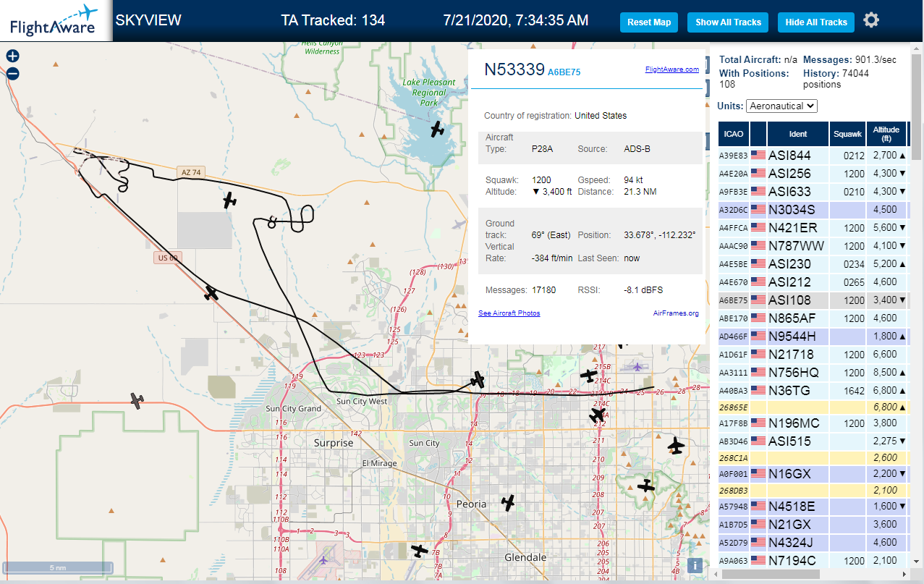The image size is (924, 584).
Task: Select aircraft icon northwest of Glendale label
Action: point(419,551)
